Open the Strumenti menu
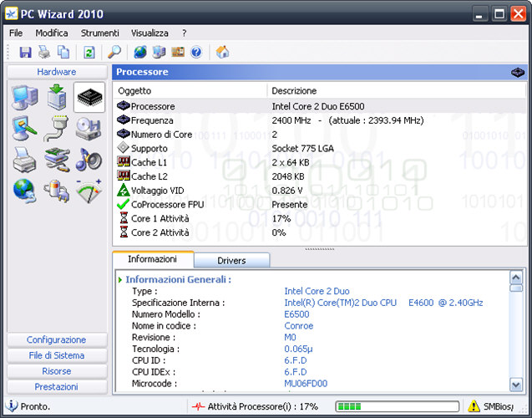This screenshot has width=532, height=418. (100, 33)
